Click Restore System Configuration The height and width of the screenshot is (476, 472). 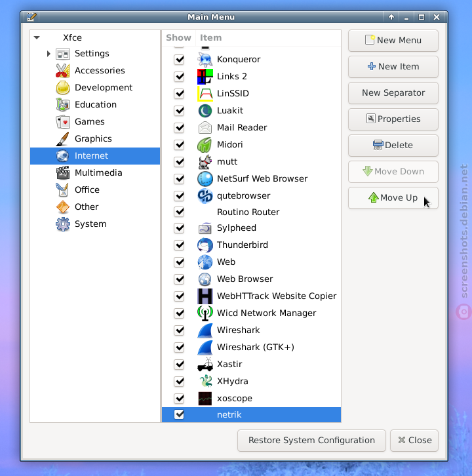tap(311, 440)
